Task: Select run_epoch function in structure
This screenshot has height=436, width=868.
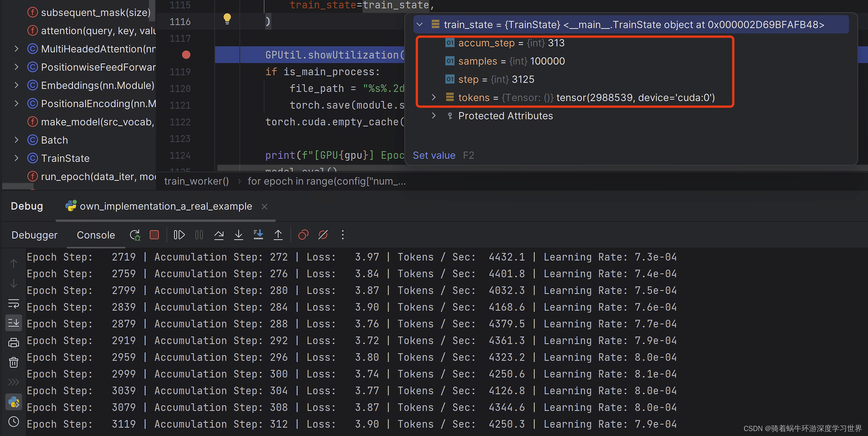Action: (x=92, y=177)
